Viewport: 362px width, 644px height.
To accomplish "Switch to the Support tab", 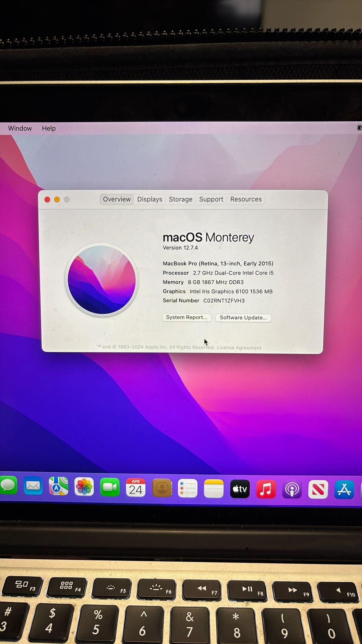I will coord(211,199).
